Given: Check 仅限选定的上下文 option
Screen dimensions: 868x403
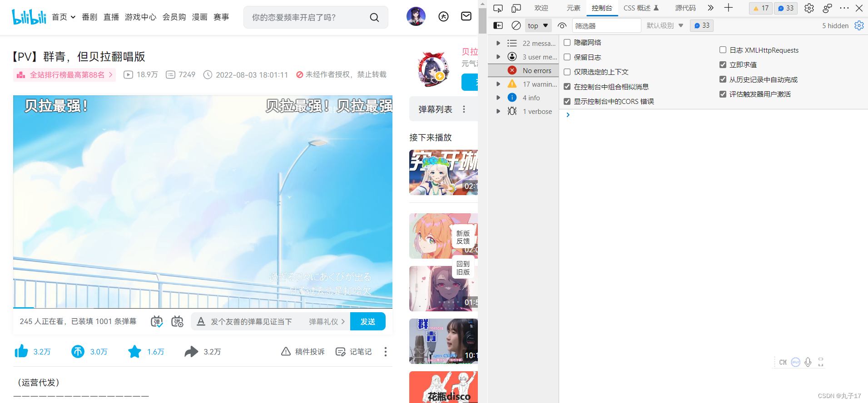Looking at the screenshot, I should click(x=567, y=72).
